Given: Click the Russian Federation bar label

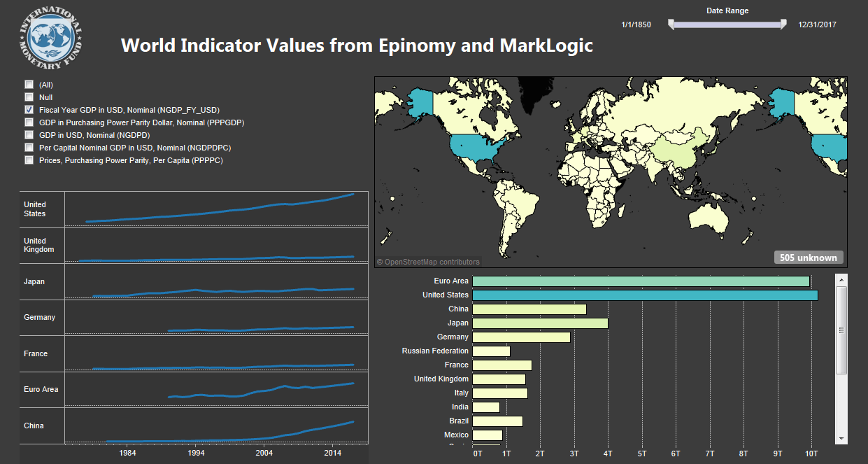Looking at the screenshot, I should 435,351.
